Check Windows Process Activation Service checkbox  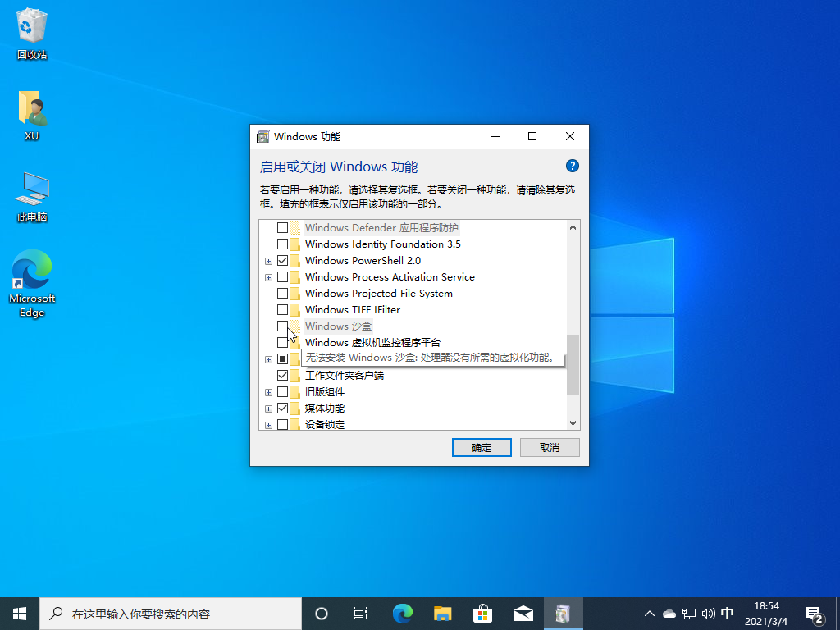coord(282,277)
